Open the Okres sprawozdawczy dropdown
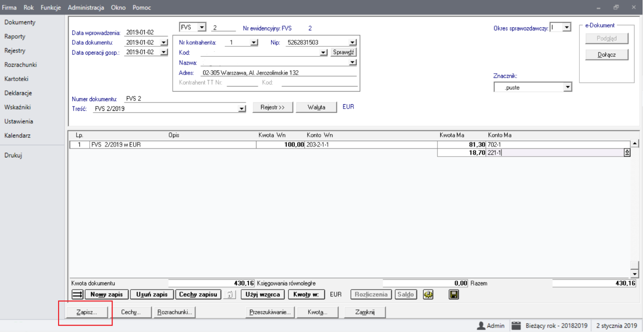 (567, 27)
